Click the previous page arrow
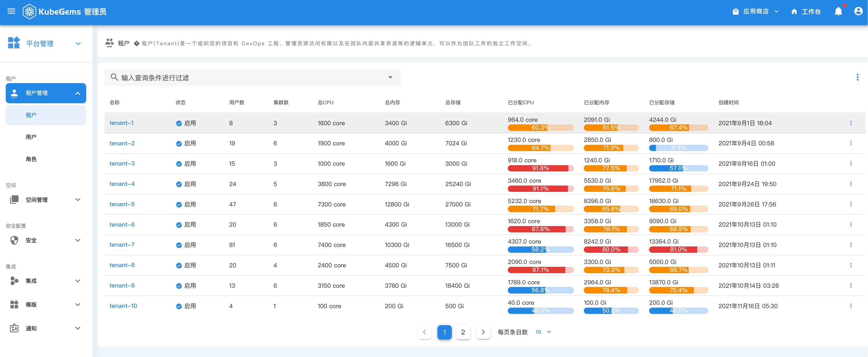This screenshot has height=357, width=868. [424, 332]
